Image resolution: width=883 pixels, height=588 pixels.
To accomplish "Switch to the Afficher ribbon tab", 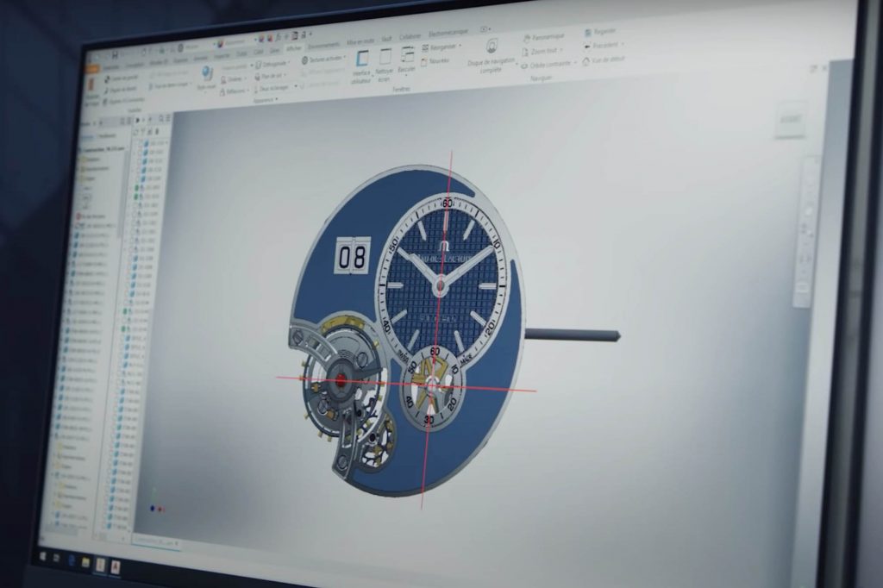I will click(293, 49).
